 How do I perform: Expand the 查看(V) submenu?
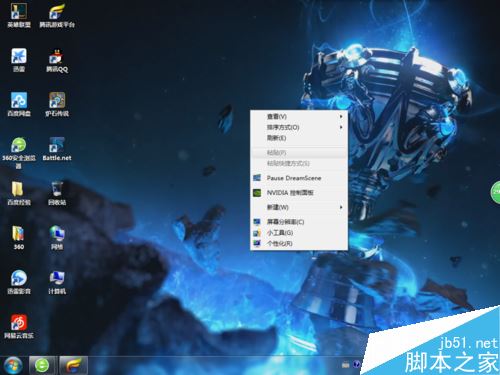click(x=299, y=117)
